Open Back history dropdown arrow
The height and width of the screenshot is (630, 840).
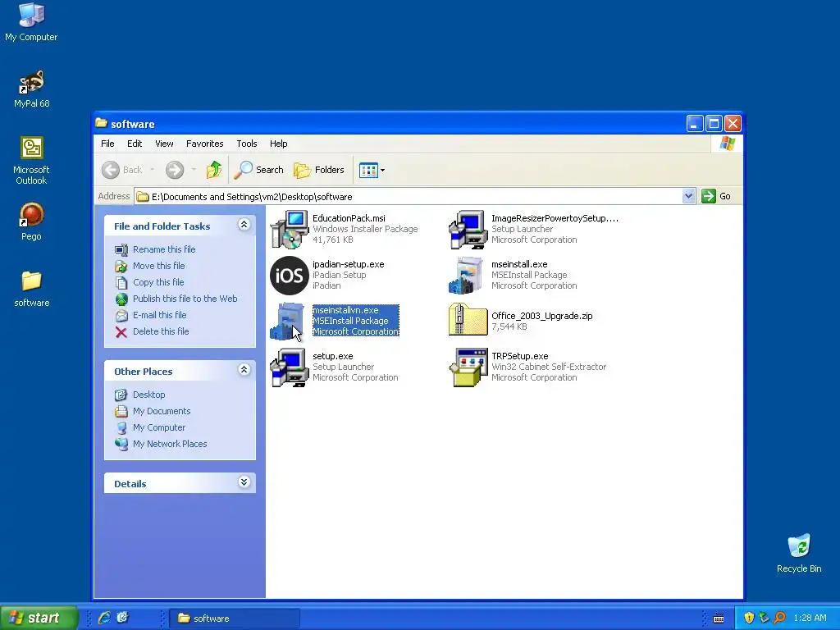click(x=152, y=170)
